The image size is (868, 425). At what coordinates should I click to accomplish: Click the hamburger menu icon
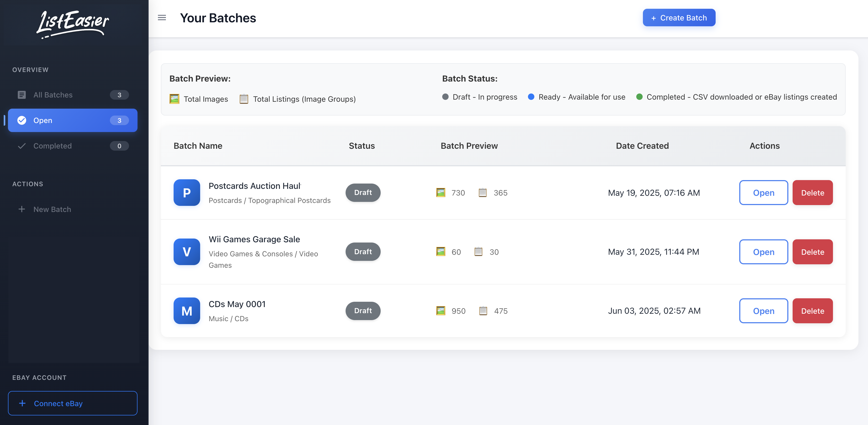pos(162,18)
